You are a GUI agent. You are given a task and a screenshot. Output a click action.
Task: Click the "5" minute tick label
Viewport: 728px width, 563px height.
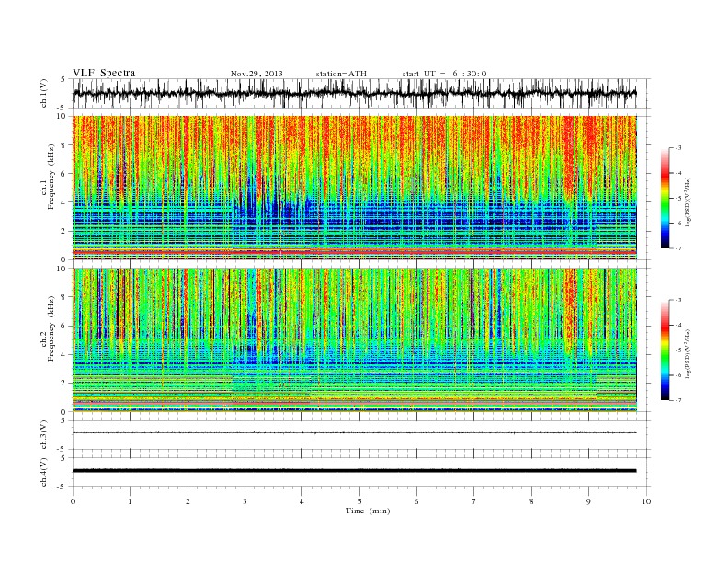coord(359,501)
